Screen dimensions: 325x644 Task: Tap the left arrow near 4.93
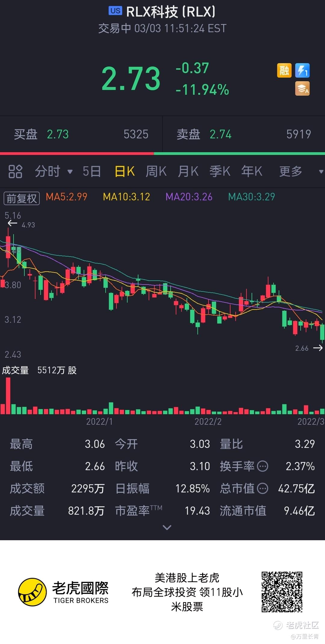tap(12, 223)
